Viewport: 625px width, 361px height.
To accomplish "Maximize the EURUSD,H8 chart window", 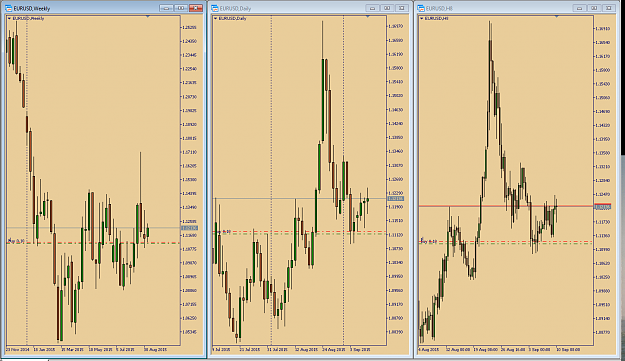I will click(594, 8).
